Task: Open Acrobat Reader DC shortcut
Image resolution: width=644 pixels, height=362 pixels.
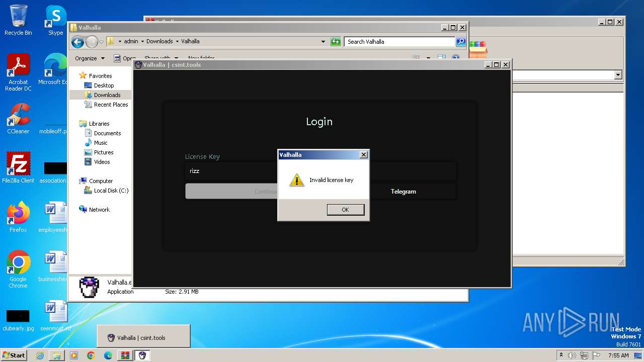Action: click(18, 73)
